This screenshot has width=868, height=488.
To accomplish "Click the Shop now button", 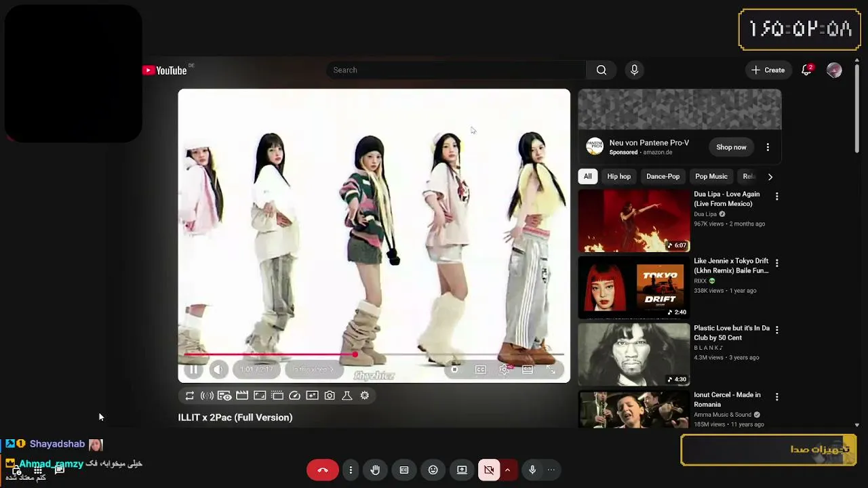I will click(732, 147).
